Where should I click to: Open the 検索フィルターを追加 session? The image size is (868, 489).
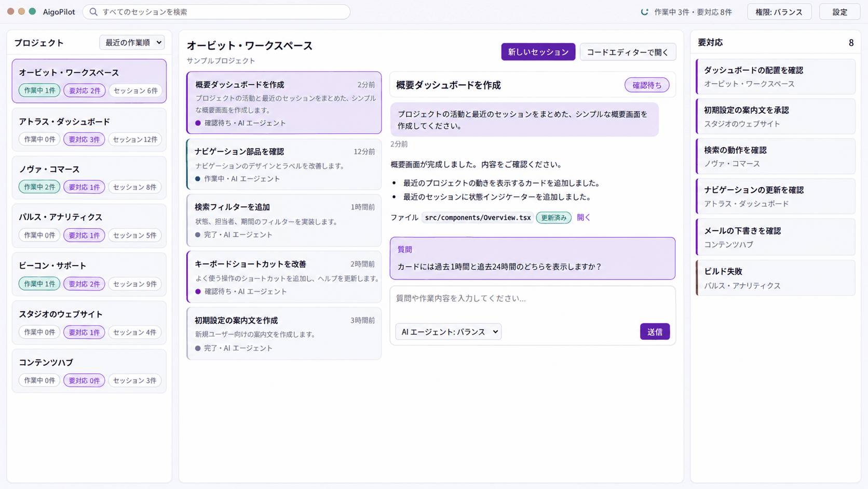click(x=284, y=220)
